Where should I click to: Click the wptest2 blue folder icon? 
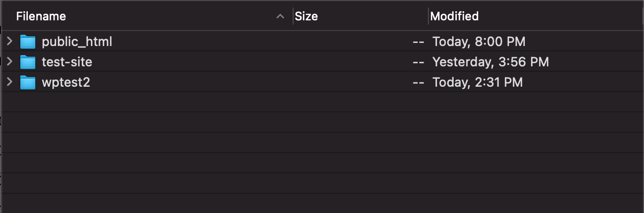click(x=28, y=83)
